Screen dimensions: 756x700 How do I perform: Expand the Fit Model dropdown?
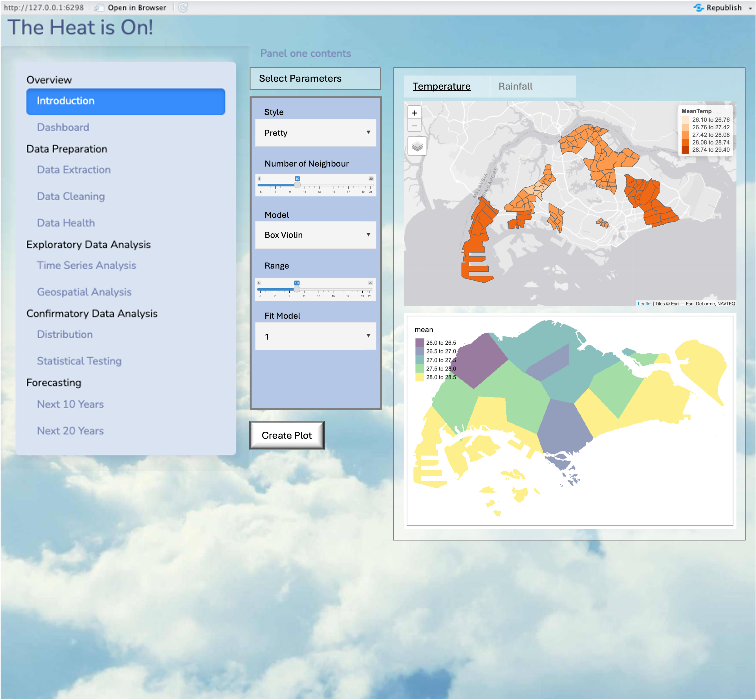[315, 336]
